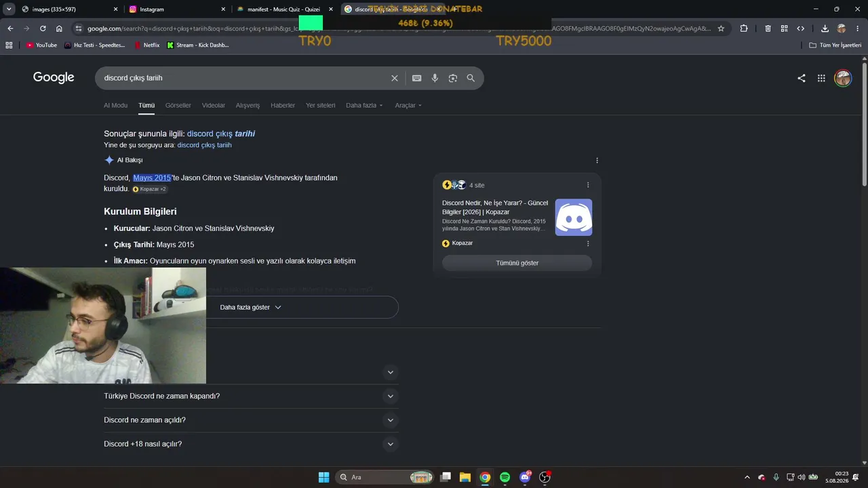
Task: Open the Chrome extensions puzzle menu
Action: [744, 28]
